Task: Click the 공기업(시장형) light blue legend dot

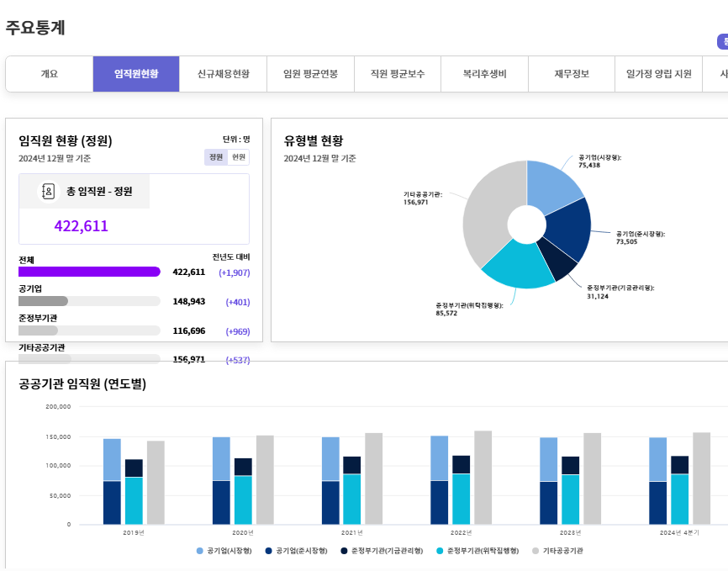Action: [200, 549]
